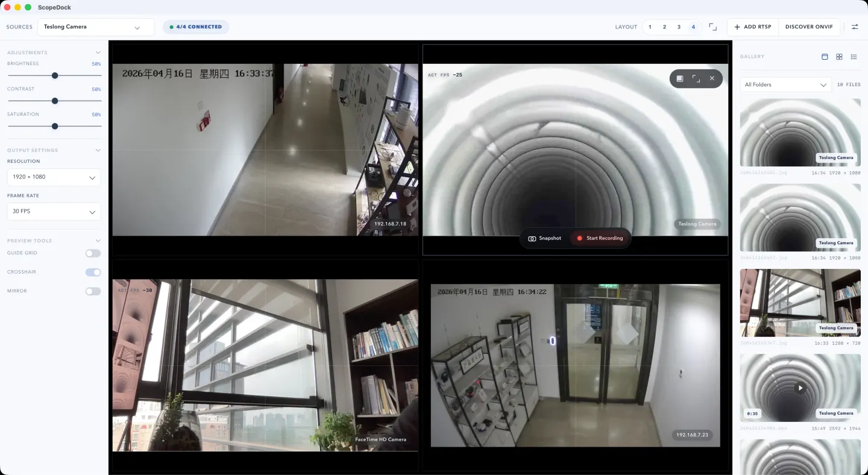The width and height of the screenshot is (868, 475).
Task: Close the Teslong Camera feed overlay
Action: 712,78
